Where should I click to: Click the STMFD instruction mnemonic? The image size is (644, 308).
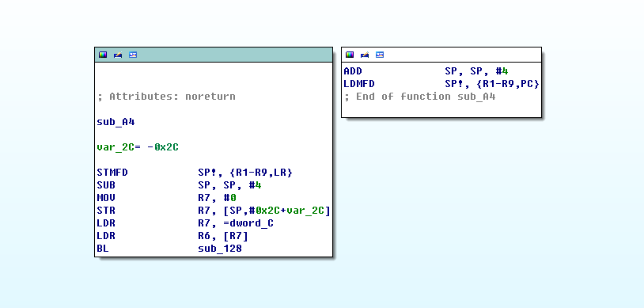tap(112, 173)
